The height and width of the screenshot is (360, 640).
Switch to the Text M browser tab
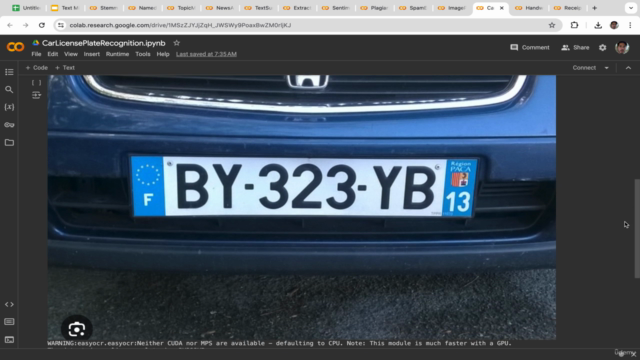tap(65, 8)
